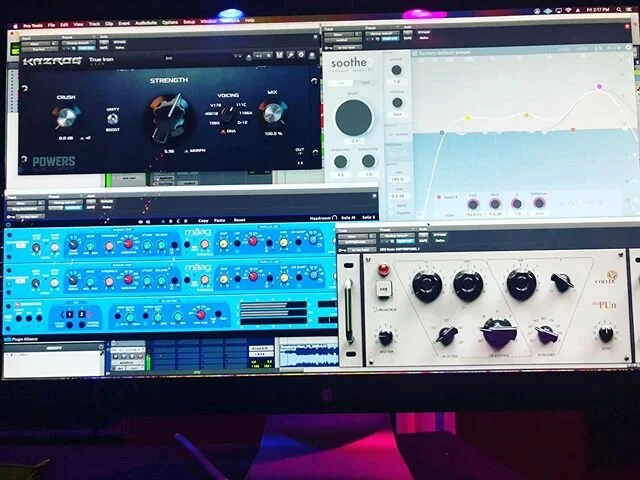Toggle the DNA button in True Iron
Image resolution: width=640 pixels, height=480 pixels.
(x=229, y=131)
